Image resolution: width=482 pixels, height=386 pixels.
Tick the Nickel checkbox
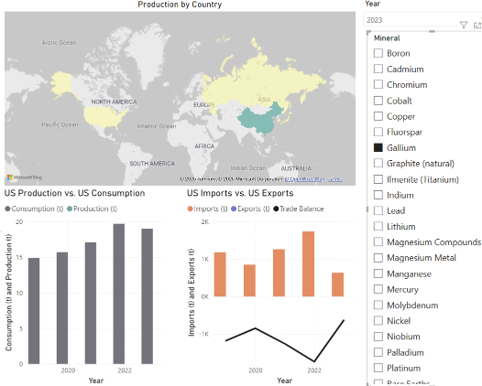378,321
